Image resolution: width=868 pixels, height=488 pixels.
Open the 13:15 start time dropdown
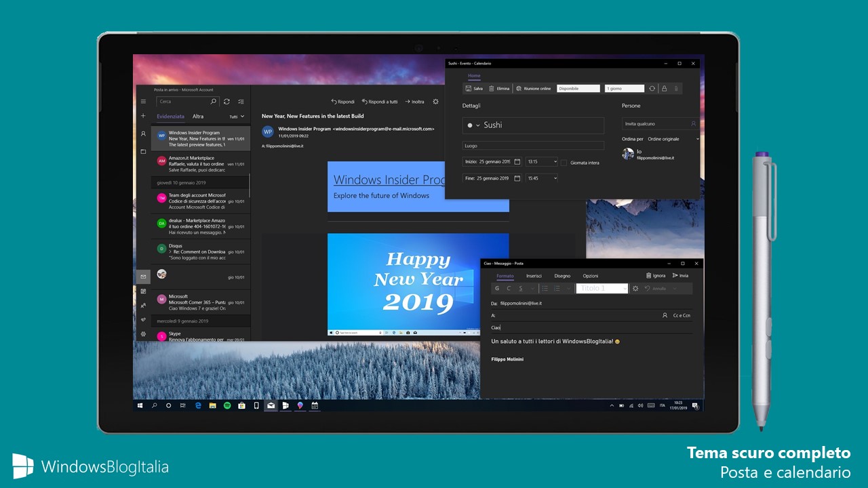(x=542, y=162)
